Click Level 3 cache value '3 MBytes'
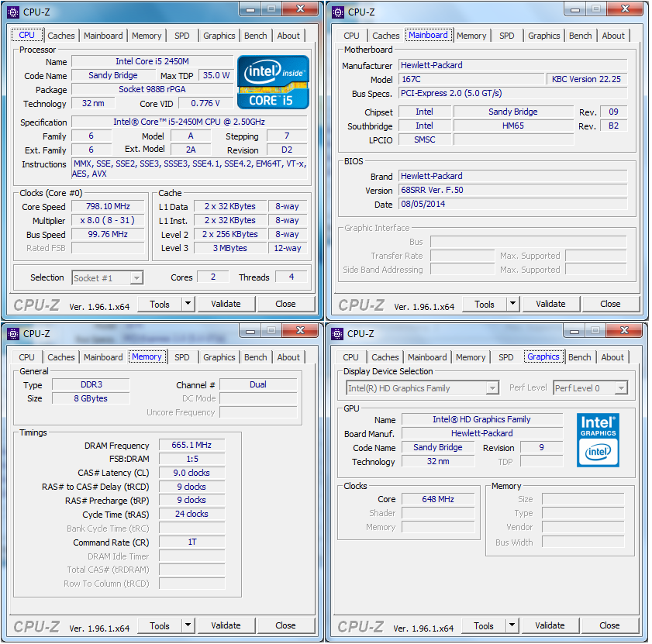 point(230,248)
